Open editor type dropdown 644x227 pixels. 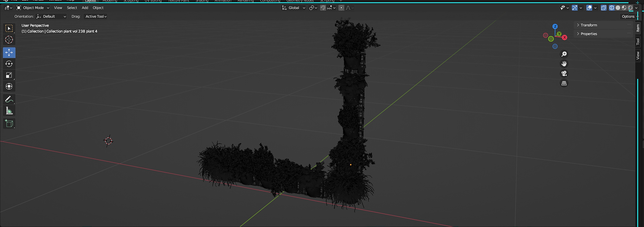click(8, 8)
